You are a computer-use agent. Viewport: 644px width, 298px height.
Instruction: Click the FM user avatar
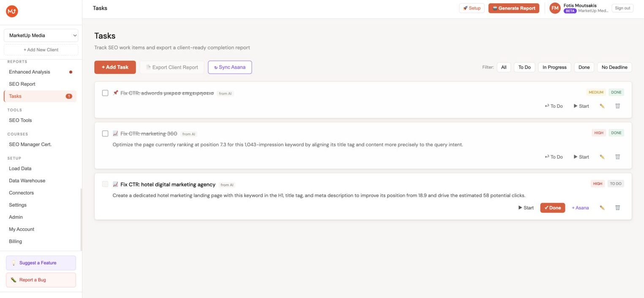pos(555,8)
